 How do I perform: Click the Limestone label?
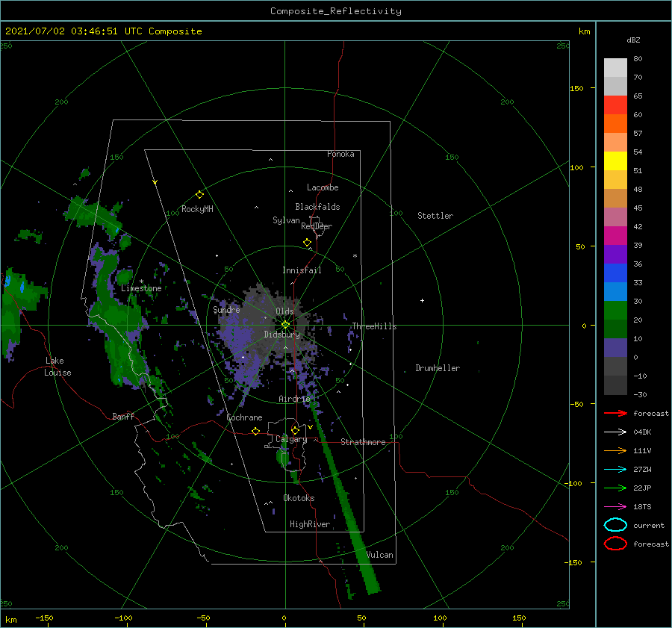141,288
